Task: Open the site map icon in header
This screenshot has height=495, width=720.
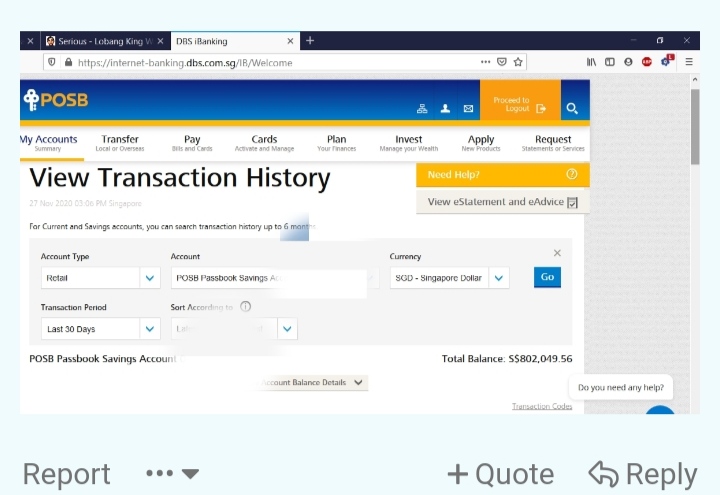Action: tap(422, 108)
